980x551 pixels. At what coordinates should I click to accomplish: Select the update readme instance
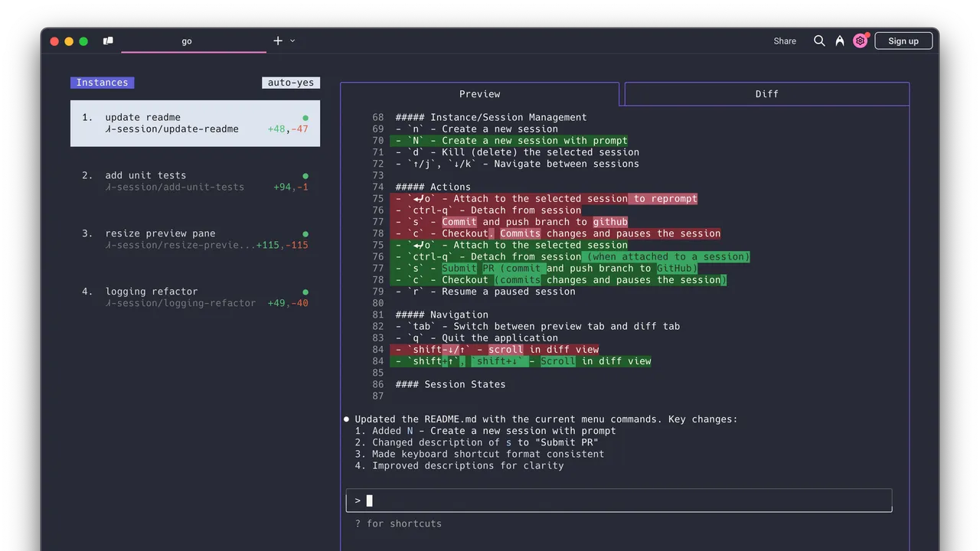(195, 123)
